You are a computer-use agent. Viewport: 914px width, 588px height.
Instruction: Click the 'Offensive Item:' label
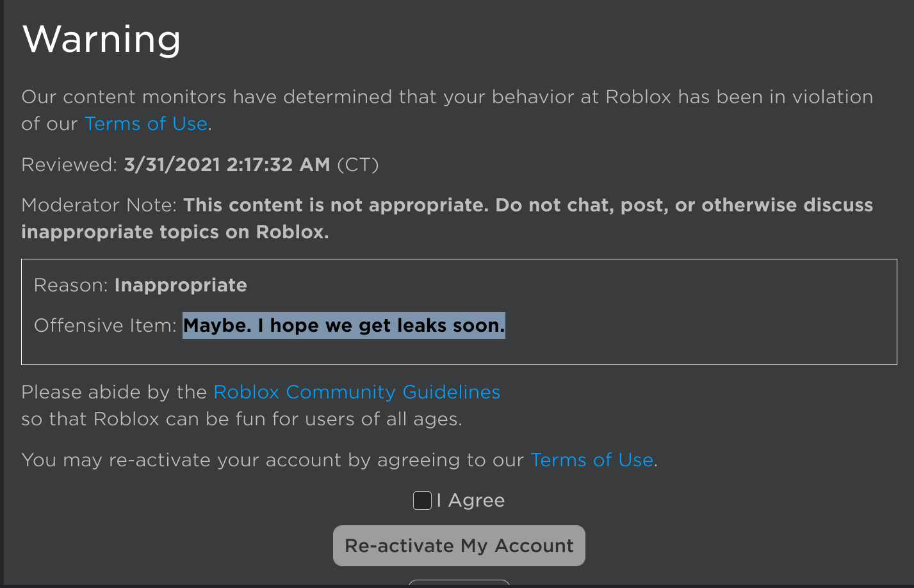pyautogui.click(x=105, y=325)
